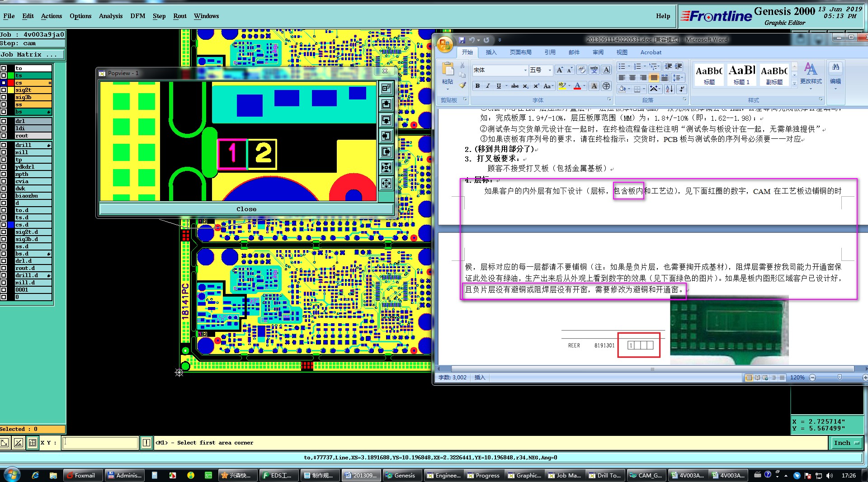This screenshot has width=868, height=482.
Task: Select the 标题 1 style in Word
Action: point(741,75)
